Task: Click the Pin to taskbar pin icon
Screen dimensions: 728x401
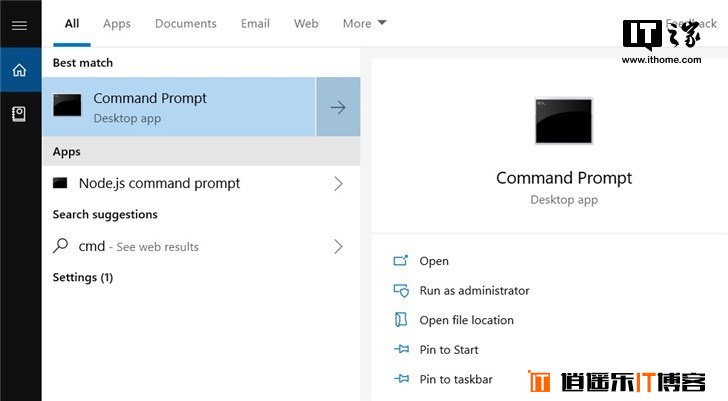Action: pyautogui.click(x=401, y=379)
